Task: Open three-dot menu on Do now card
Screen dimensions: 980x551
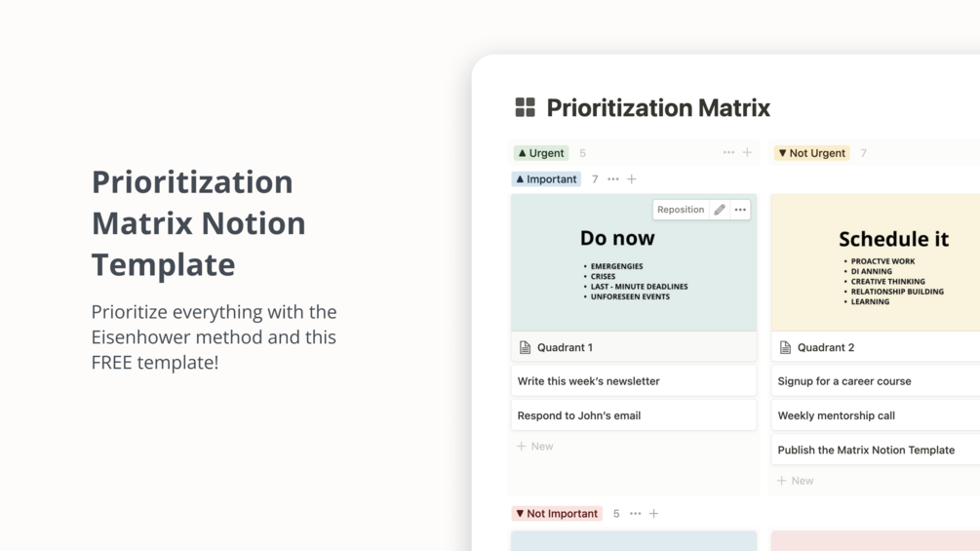Action: [740, 210]
